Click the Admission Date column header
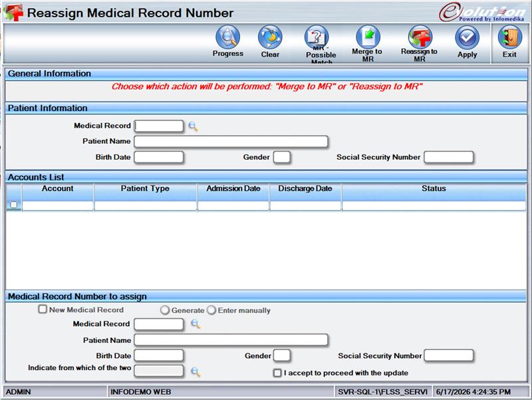The image size is (532, 400). coord(233,192)
